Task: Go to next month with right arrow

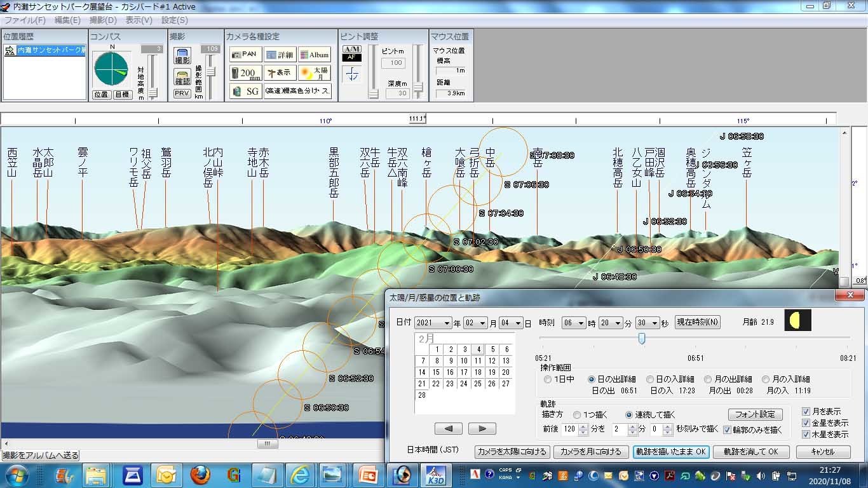Action: tap(482, 429)
